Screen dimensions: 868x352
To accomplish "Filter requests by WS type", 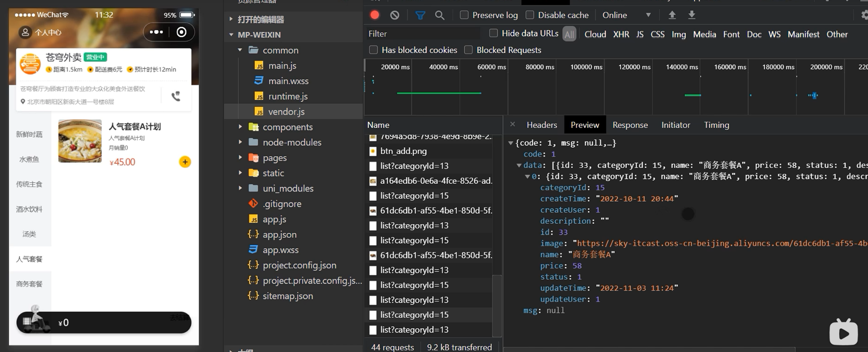I will click(x=774, y=34).
